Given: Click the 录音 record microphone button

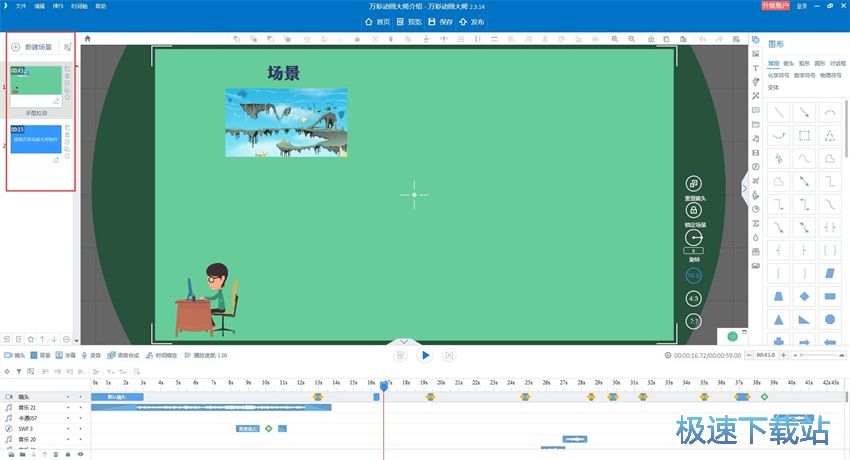Looking at the screenshot, I should pyautogui.click(x=91, y=355).
